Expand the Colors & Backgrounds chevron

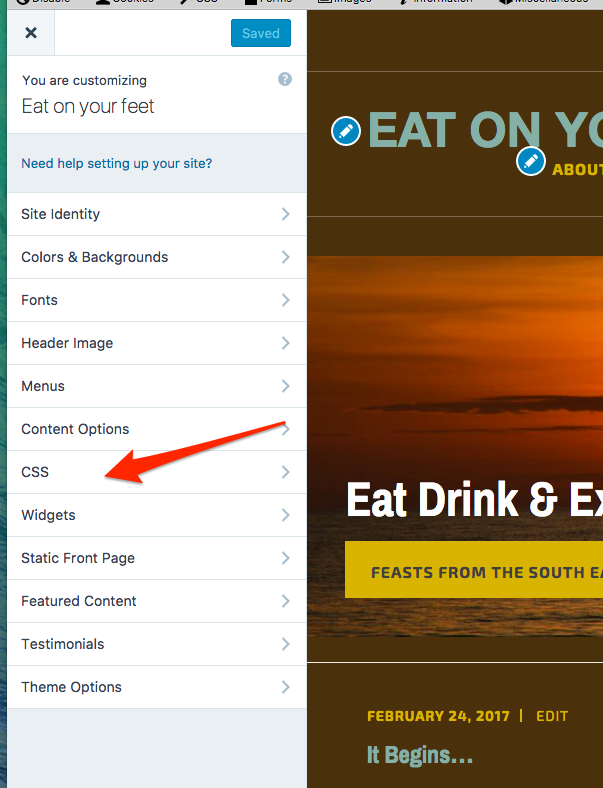[x=285, y=257]
